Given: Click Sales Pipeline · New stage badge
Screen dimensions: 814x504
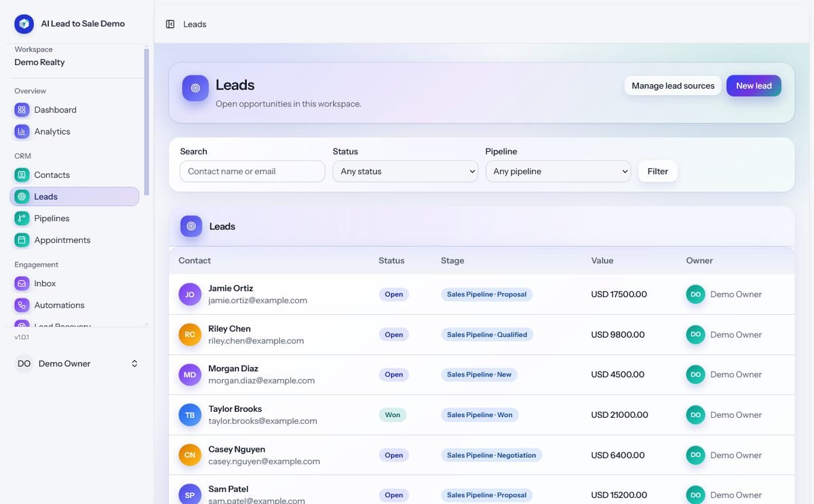Looking at the screenshot, I should [x=479, y=374].
